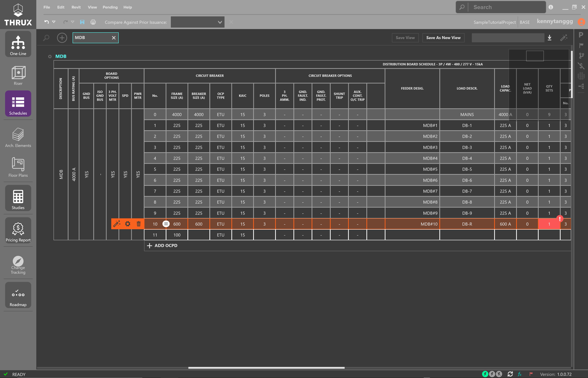The height and width of the screenshot is (378, 588).
Task: Toggle the dotted grid icon in right sidebar
Action: [x=581, y=76]
